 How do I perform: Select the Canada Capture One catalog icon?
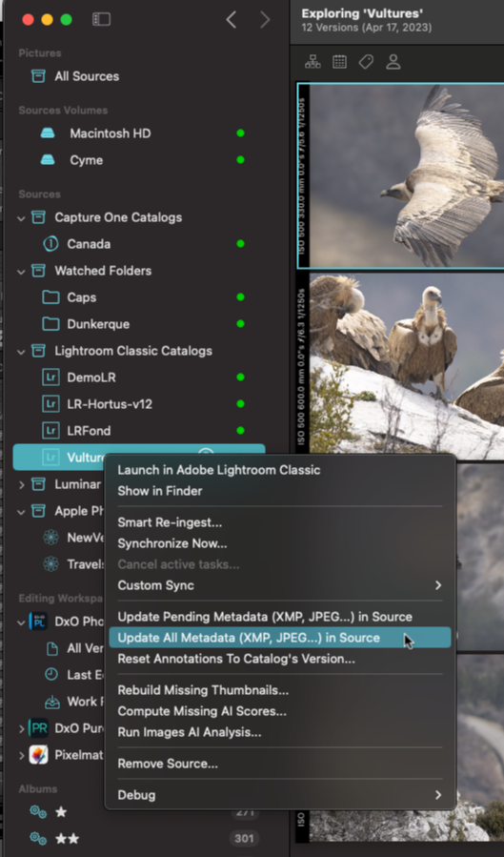point(50,244)
